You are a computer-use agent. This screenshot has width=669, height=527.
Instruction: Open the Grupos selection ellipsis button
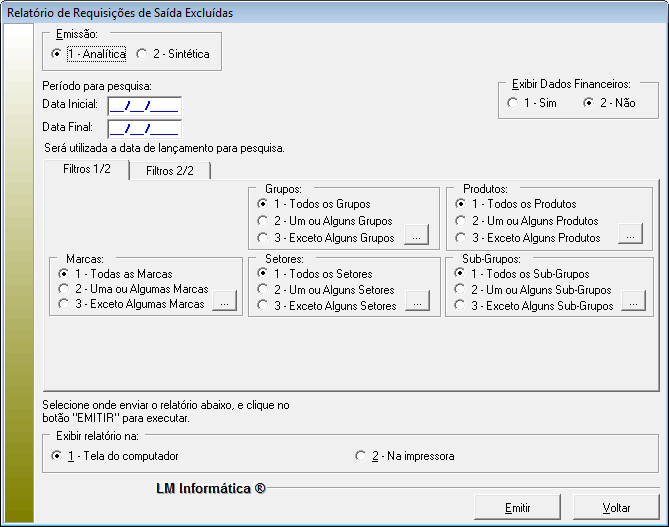(x=418, y=237)
